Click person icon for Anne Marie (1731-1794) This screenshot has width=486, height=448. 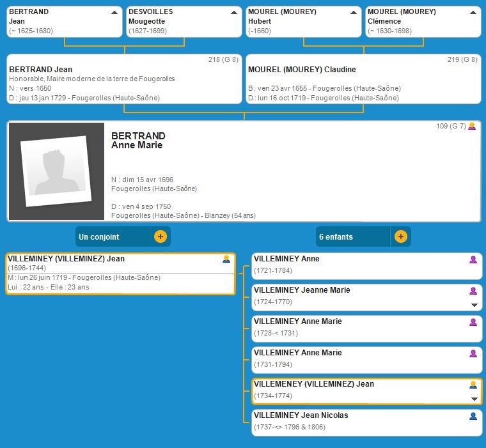click(x=473, y=353)
